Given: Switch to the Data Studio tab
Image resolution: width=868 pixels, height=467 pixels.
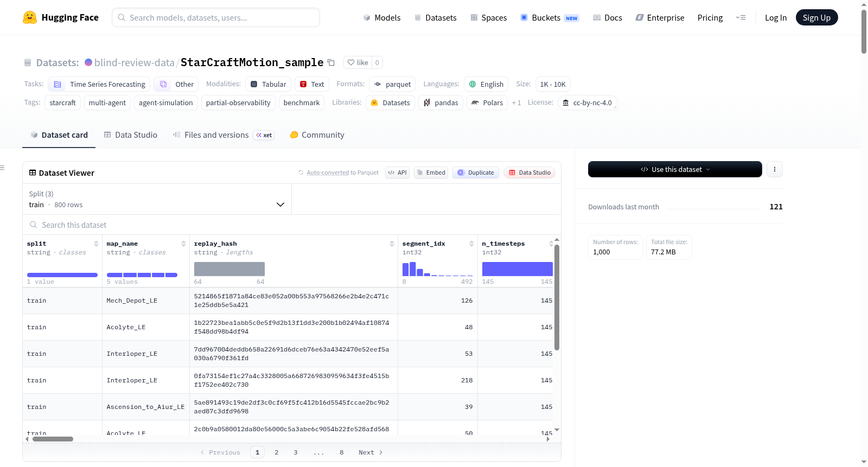Looking at the screenshot, I should 130,135.
